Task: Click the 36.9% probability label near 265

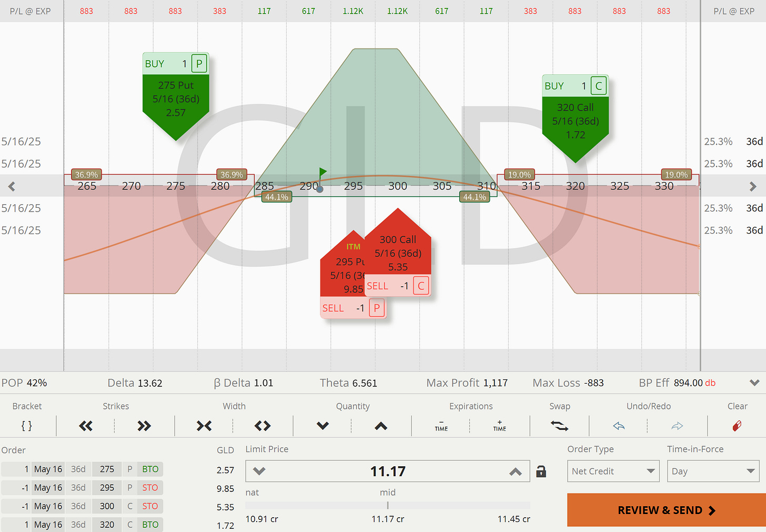Action: [x=86, y=175]
